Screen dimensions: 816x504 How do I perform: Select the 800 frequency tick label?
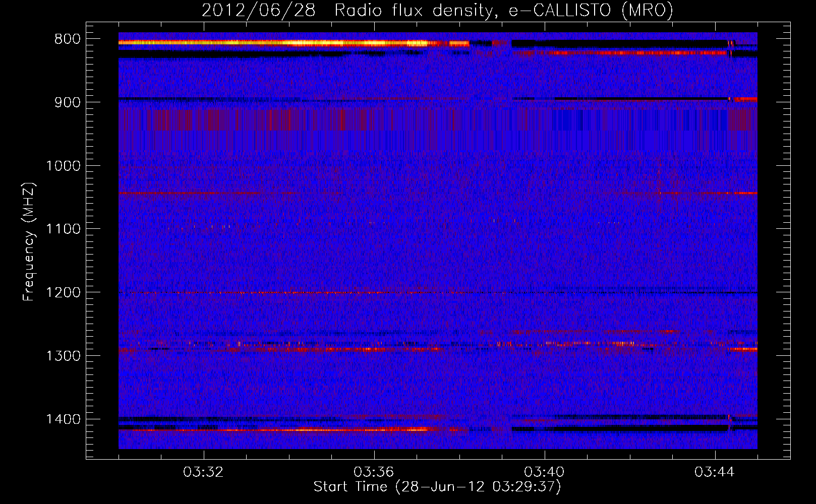click(67, 39)
